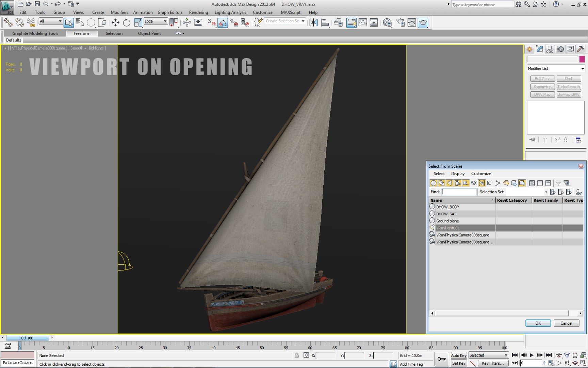The width and height of the screenshot is (588, 368).
Task: Open the Create panel tab
Action: [x=529, y=49]
